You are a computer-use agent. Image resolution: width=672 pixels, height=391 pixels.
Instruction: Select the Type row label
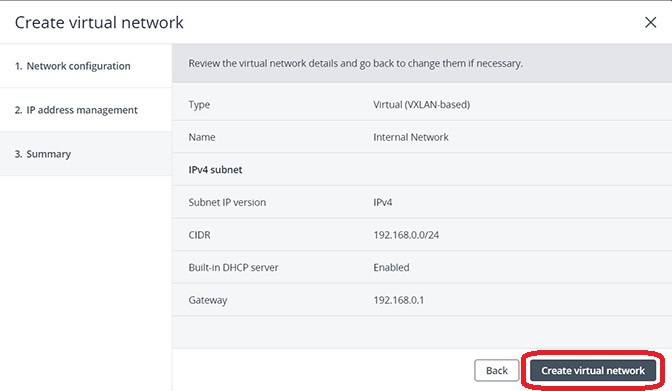click(x=199, y=105)
